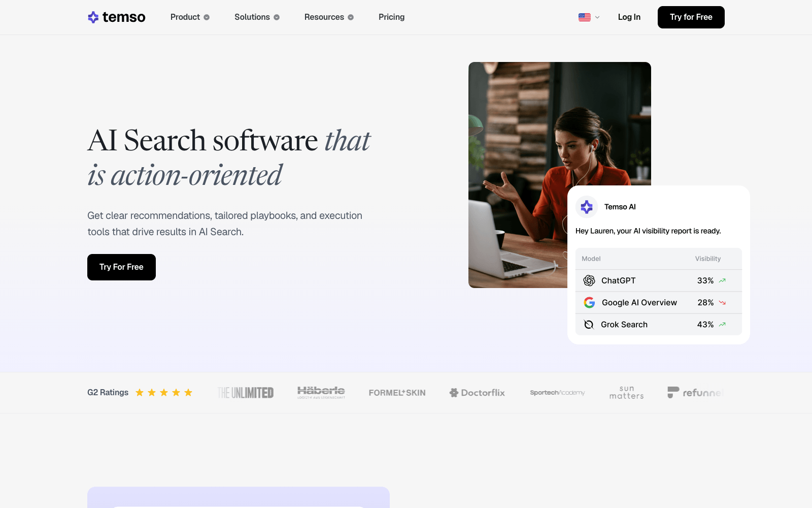Image resolution: width=812 pixels, height=508 pixels.
Task: Expand the language selector chevron
Action: point(597,17)
